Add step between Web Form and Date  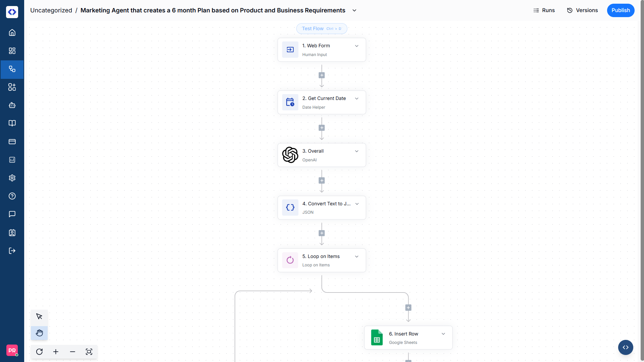click(x=321, y=75)
